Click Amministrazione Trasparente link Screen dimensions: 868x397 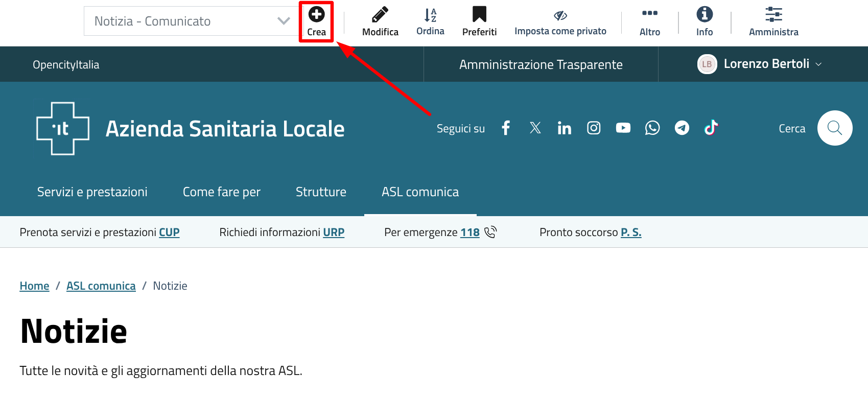click(x=541, y=65)
